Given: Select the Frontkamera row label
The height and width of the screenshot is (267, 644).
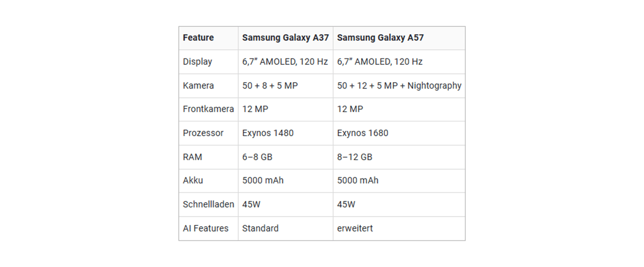Looking at the screenshot, I should 208,109.
